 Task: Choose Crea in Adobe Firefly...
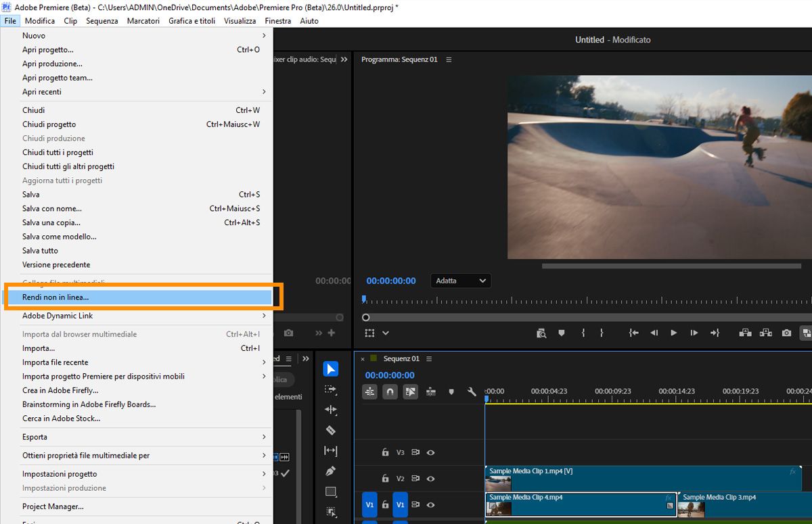point(135,390)
